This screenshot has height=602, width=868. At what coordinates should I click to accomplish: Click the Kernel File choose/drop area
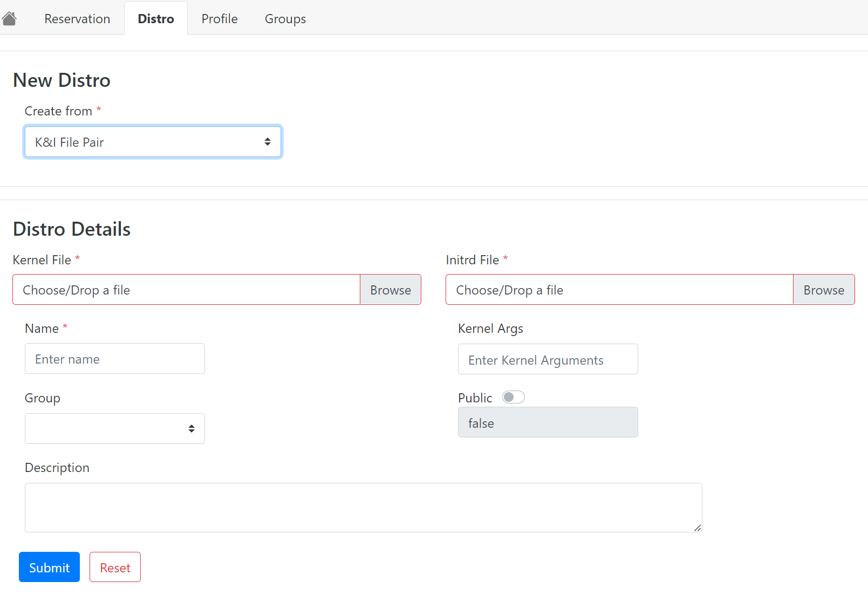(186, 290)
